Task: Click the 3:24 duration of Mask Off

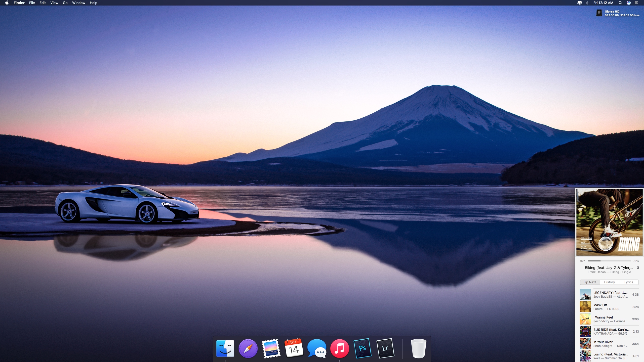Action: (635, 307)
